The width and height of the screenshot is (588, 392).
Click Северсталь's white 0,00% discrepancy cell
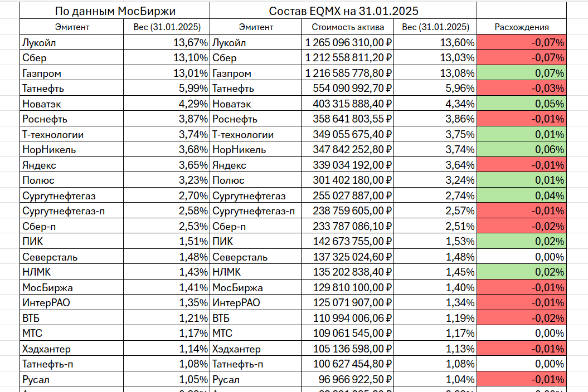click(522, 257)
